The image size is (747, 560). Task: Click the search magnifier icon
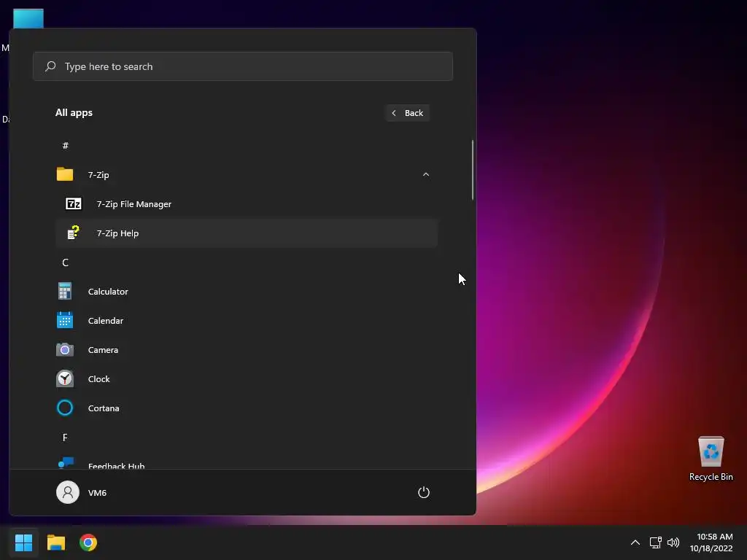coord(50,66)
